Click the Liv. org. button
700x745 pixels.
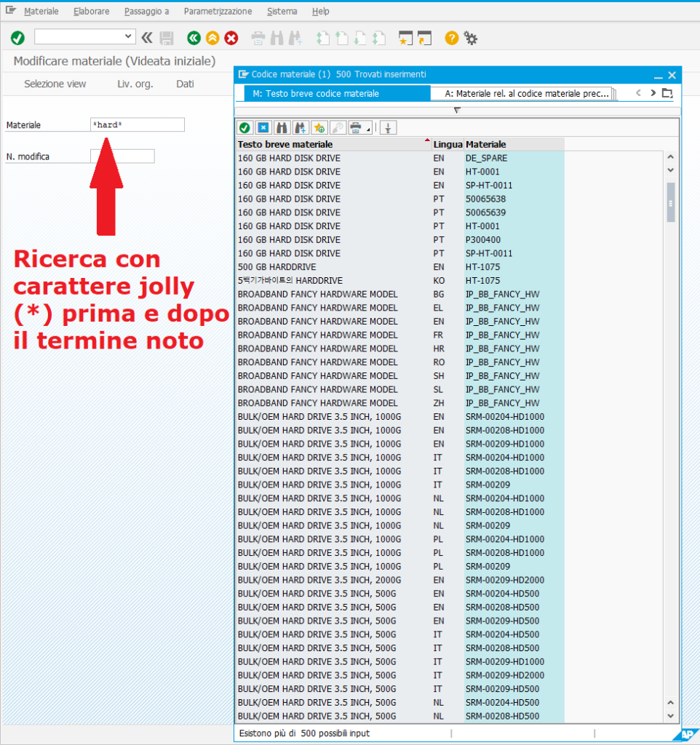coord(135,84)
